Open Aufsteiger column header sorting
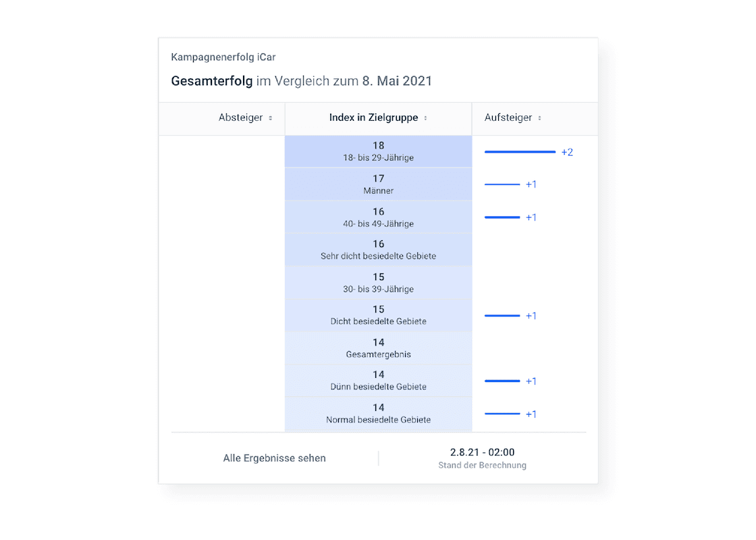756x540 pixels. click(x=508, y=117)
